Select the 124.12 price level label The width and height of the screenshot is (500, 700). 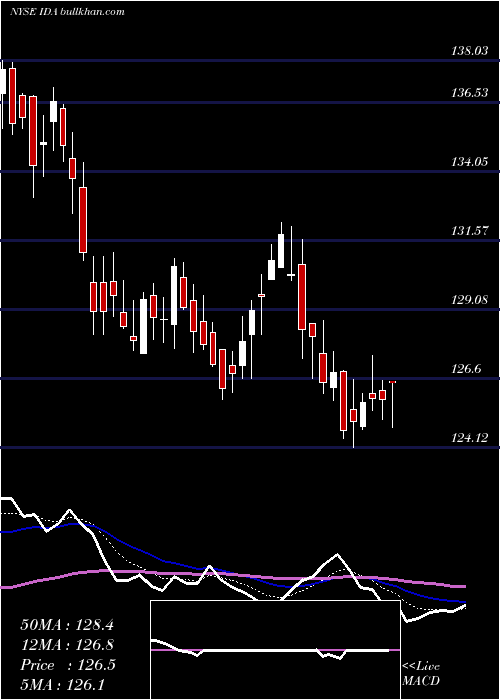tap(469, 438)
